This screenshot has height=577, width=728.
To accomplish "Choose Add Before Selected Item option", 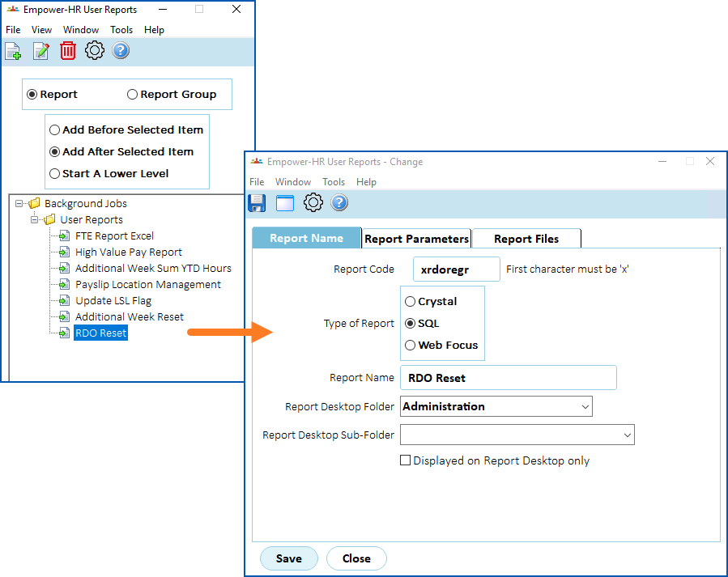I will pyautogui.click(x=55, y=129).
